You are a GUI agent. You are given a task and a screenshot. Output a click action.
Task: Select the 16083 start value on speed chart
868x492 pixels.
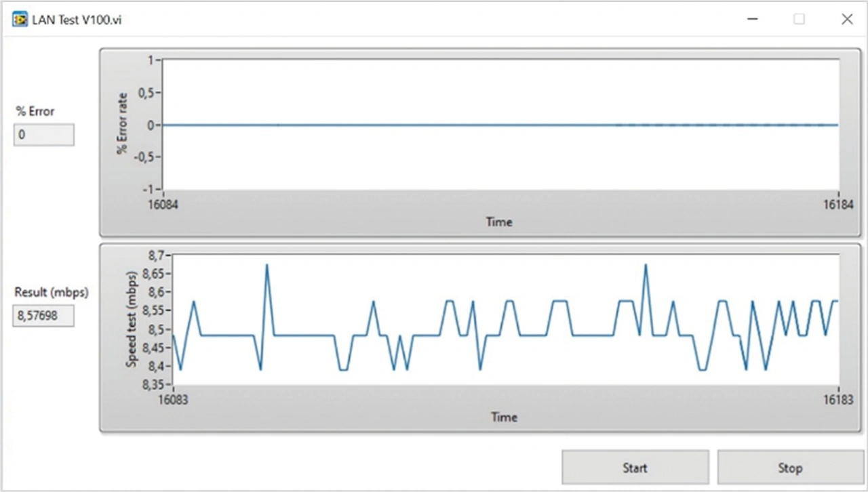174,399
